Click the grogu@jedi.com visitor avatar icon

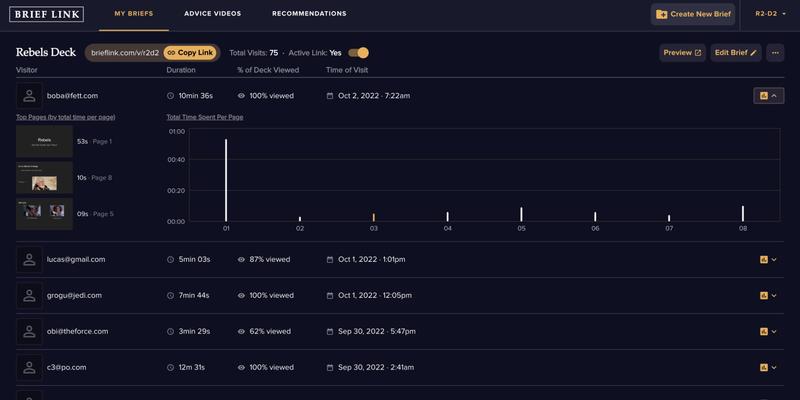(x=29, y=295)
